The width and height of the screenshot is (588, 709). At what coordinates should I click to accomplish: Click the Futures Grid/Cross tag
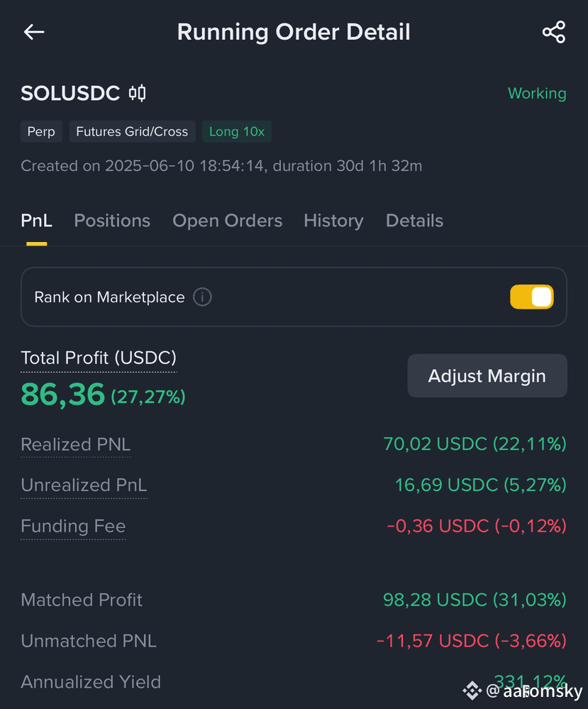tap(132, 131)
